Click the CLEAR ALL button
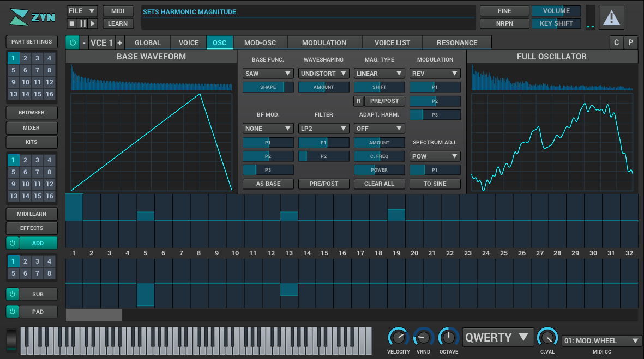This screenshot has width=644, height=359. point(380,184)
